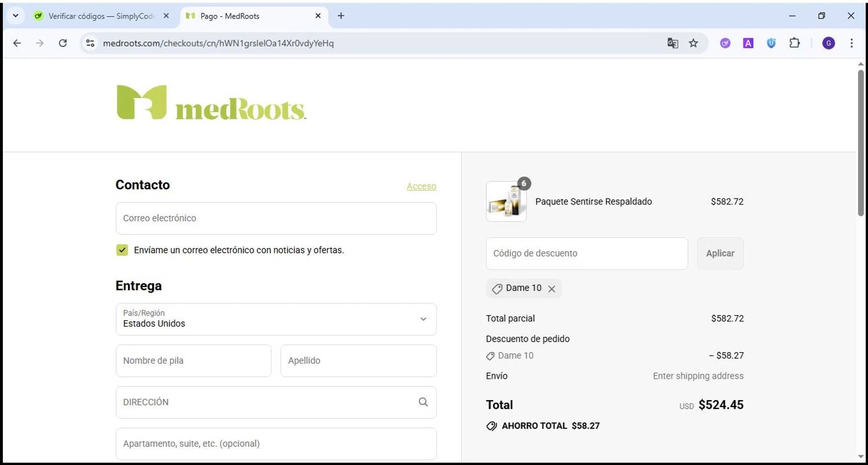Click the DIRECCIÓN field

click(276, 402)
